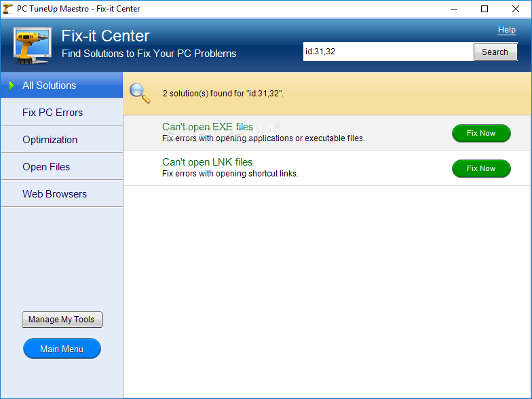Open the Help link
This screenshot has width=532, height=399.
506,30
